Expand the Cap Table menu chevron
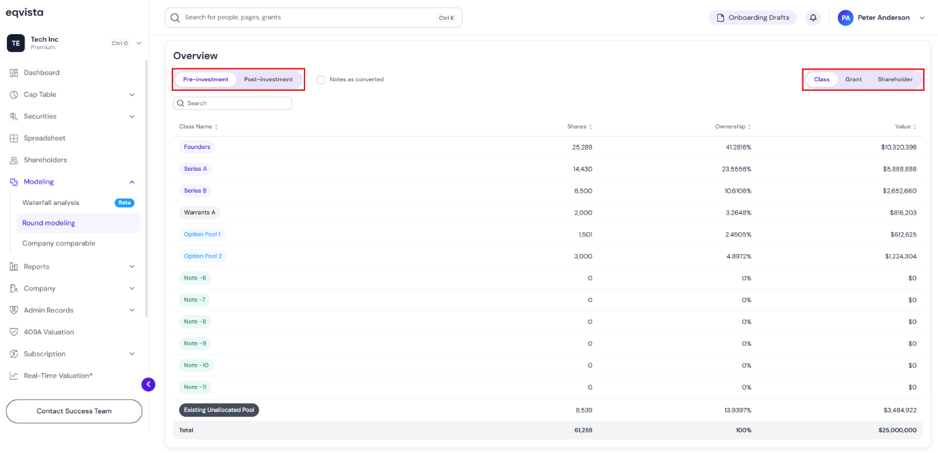The image size is (938, 453). [132, 95]
